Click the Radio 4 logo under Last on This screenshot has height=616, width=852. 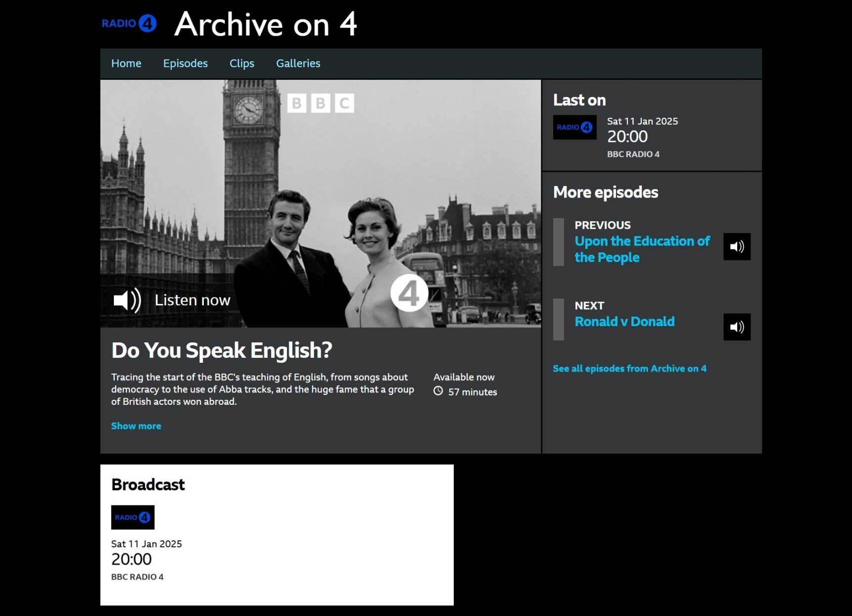coord(574,127)
